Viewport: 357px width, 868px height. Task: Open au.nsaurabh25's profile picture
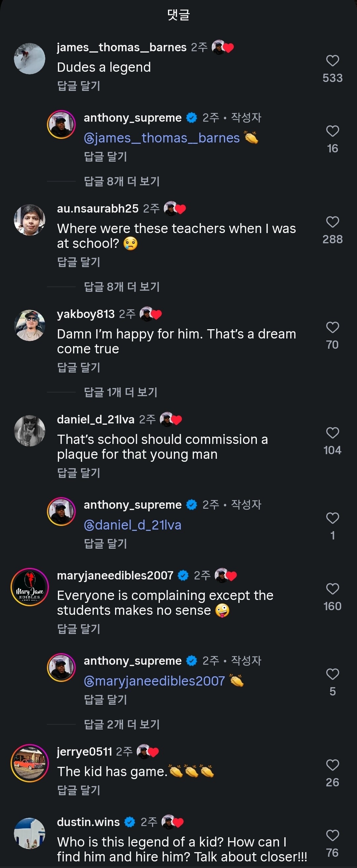click(30, 220)
